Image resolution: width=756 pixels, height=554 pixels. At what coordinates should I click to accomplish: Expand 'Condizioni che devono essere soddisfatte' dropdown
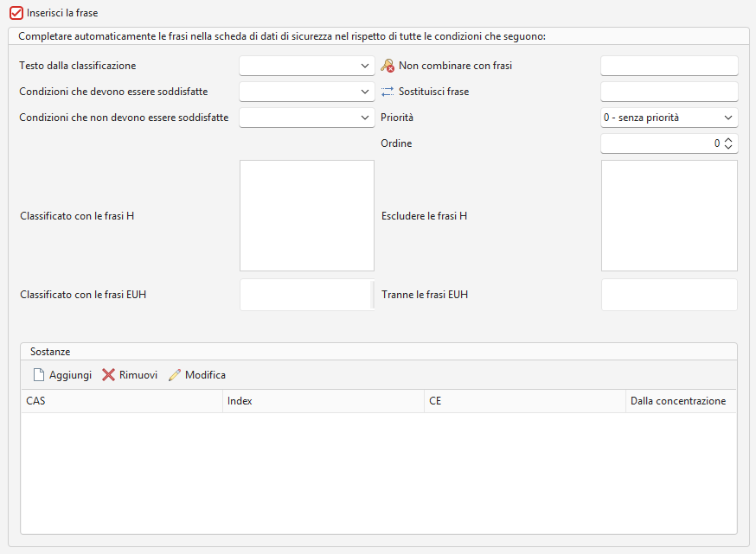307,92
